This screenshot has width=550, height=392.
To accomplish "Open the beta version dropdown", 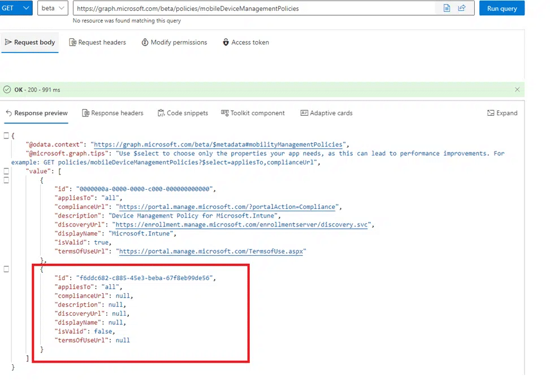I will coord(53,8).
